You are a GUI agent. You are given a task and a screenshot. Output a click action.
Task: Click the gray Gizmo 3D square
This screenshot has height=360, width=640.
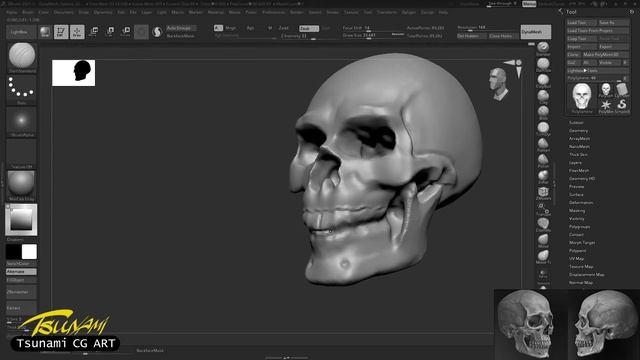click(x=141, y=32)
